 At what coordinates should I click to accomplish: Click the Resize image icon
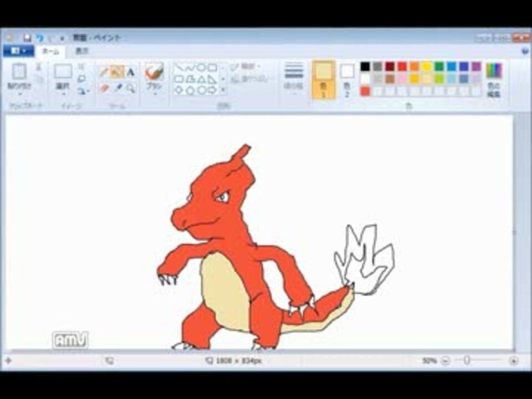click(81, 79)
